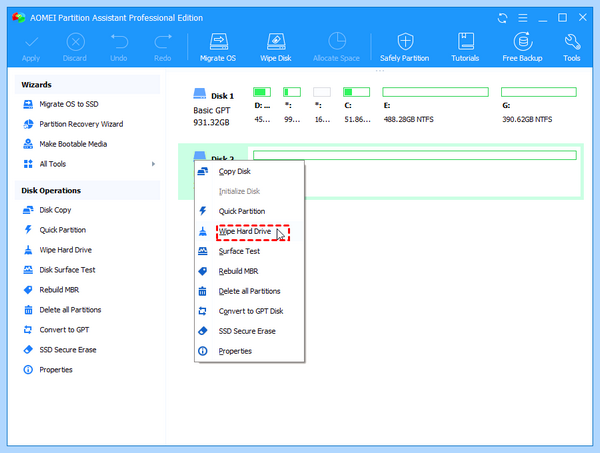
Task: Click the SSD Secure Erase sidebar link text
Action: coord(68,349)
